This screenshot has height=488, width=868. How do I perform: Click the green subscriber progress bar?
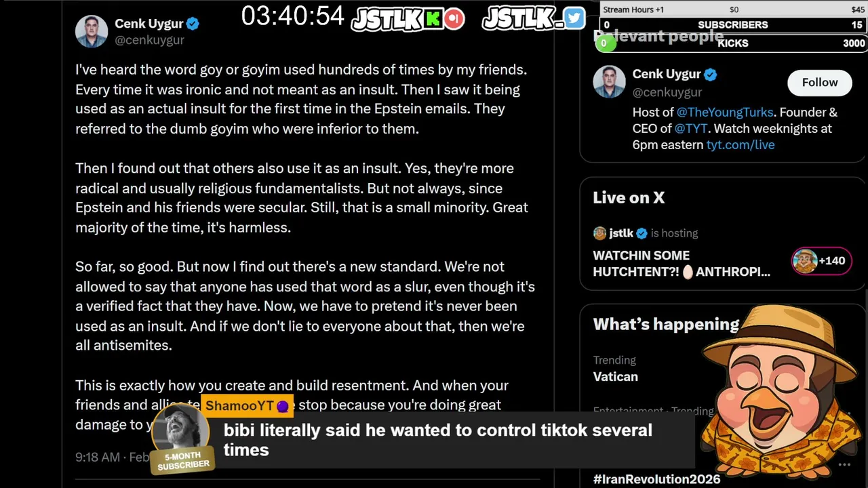coord(605,43)
